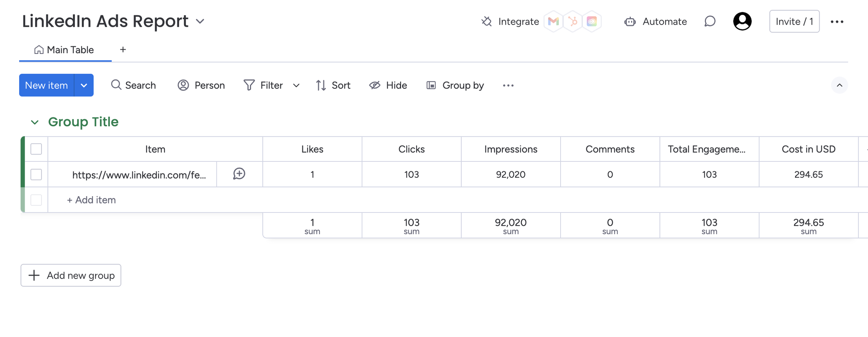This screenshot has width=868, height=337.
Task: Click the HubSpot integration icon
Action: point(573,22)
